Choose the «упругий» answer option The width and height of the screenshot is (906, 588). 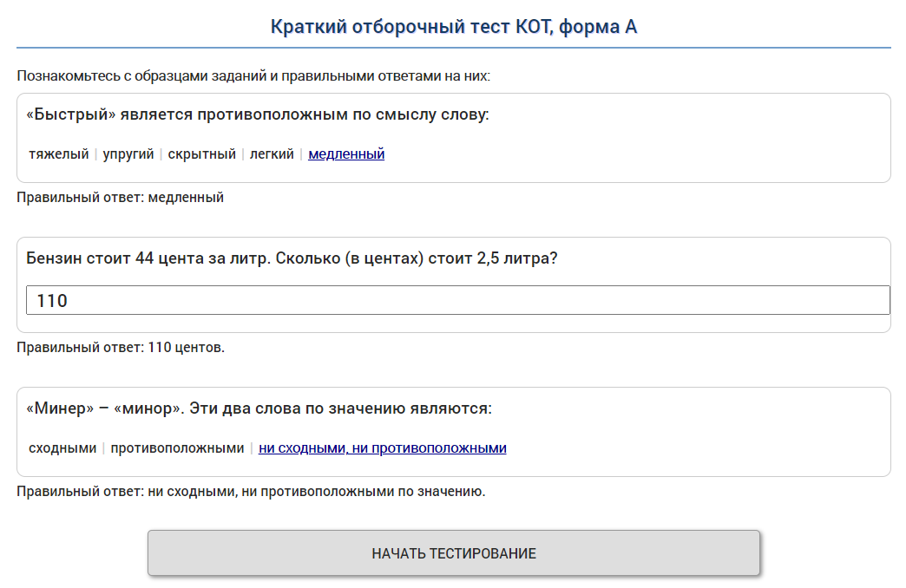click(x=128, y=154)
